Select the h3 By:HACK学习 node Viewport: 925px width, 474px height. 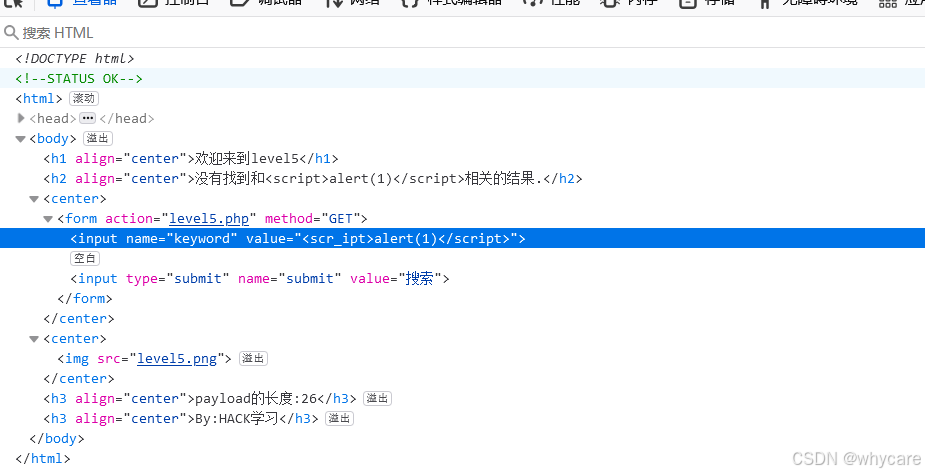click(x=181, y=419)
